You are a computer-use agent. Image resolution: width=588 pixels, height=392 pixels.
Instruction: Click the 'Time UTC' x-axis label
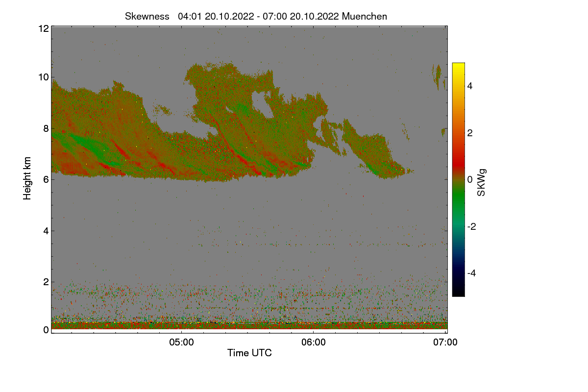[x=249, y=353]
